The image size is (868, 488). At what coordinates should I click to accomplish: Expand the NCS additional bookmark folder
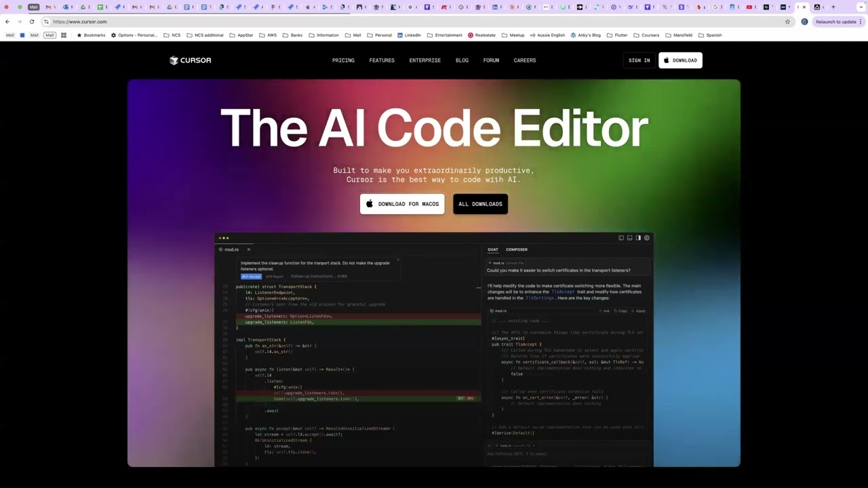tap(205, 35)
